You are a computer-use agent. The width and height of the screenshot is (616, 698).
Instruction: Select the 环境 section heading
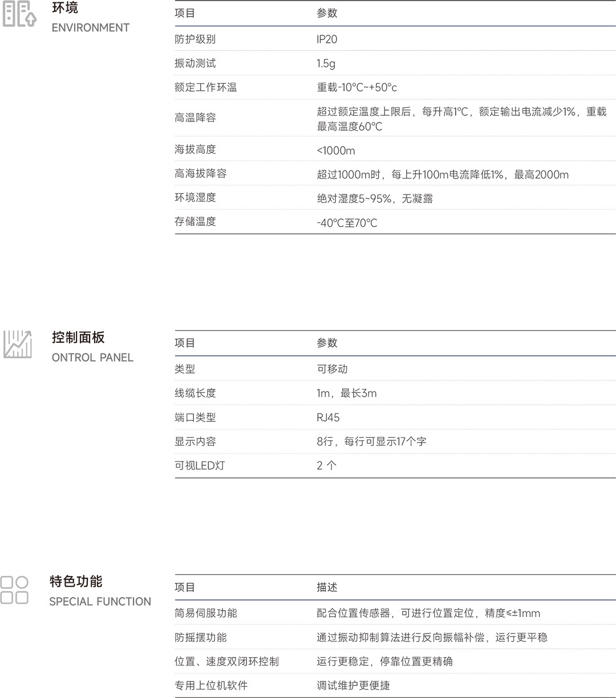(x=65, y=8)
